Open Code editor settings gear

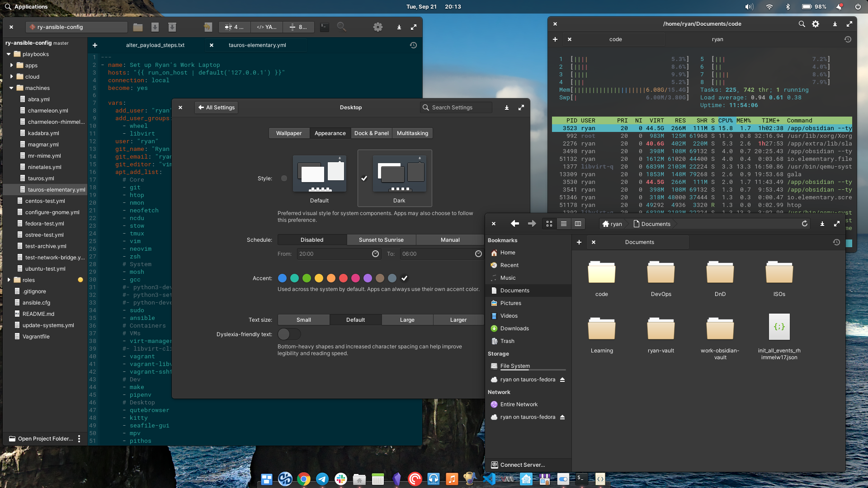[x=378, y=27]
